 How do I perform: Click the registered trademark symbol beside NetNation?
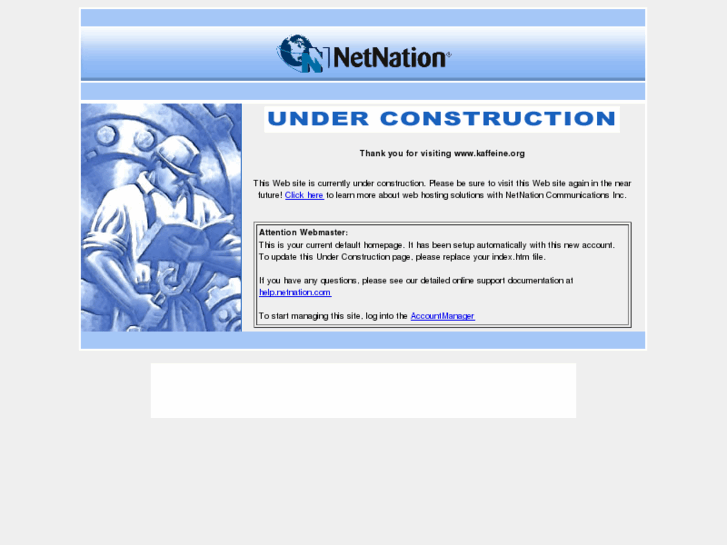pos(448,54)
